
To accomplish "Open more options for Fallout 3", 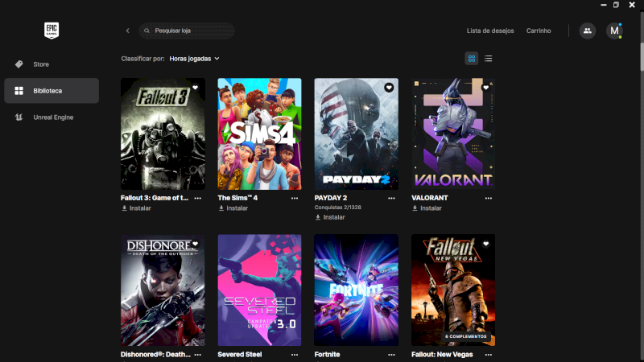I will 197,198.
